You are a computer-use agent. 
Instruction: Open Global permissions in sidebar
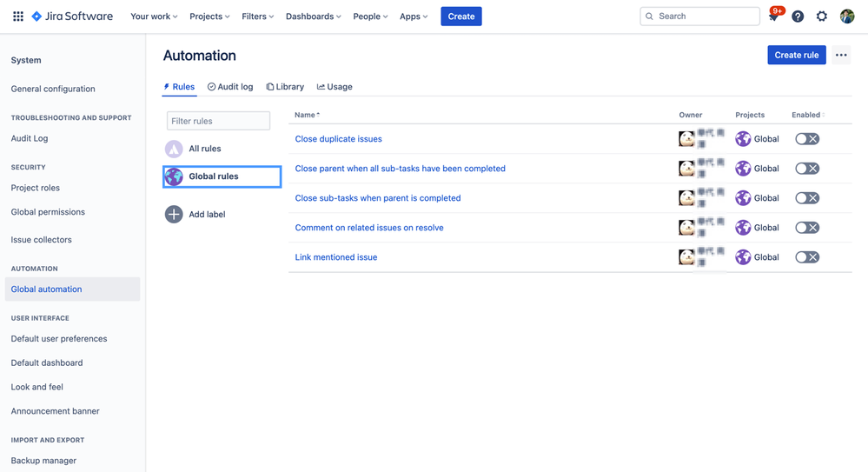48,211
